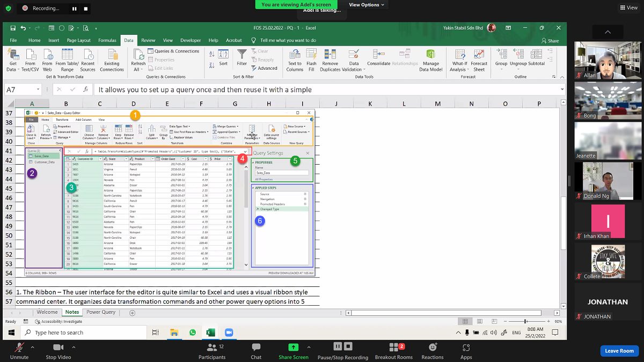Open the Sort dialog
This screenshot has width=644, height=362.
point(223,56)
